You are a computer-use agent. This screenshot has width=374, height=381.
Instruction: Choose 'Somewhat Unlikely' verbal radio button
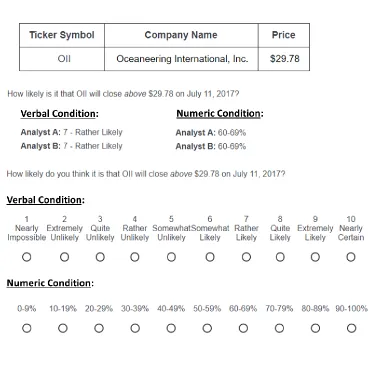coord(171,257)
